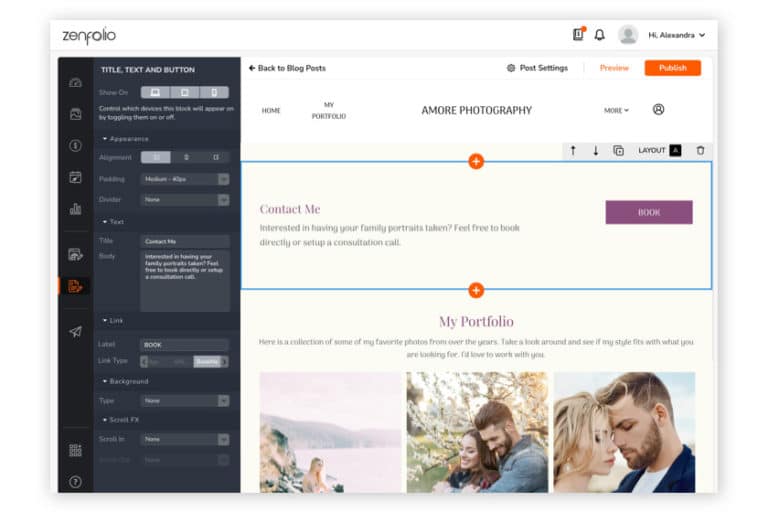Screen dimensions: 768x512
Task: Open the dashboard gauge icon in sidebar
Action: (x=75, y=82)
